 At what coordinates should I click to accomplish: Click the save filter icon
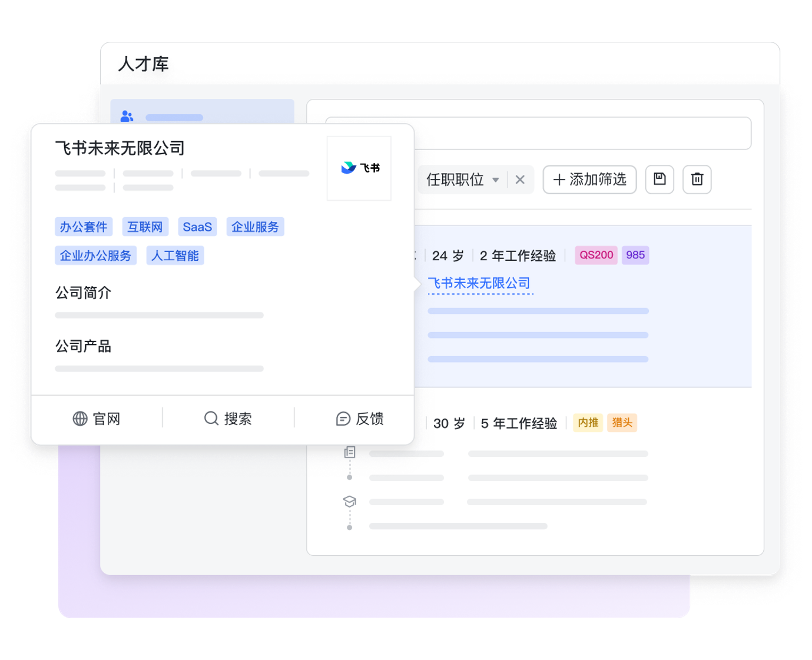[x=659, y=179]
